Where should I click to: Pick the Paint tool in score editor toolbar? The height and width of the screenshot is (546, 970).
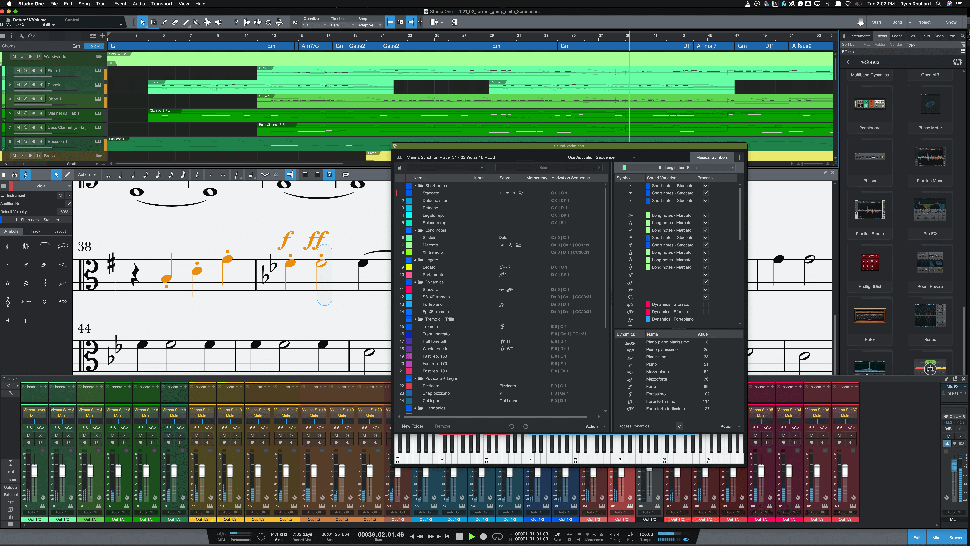[x=68, y=174]
